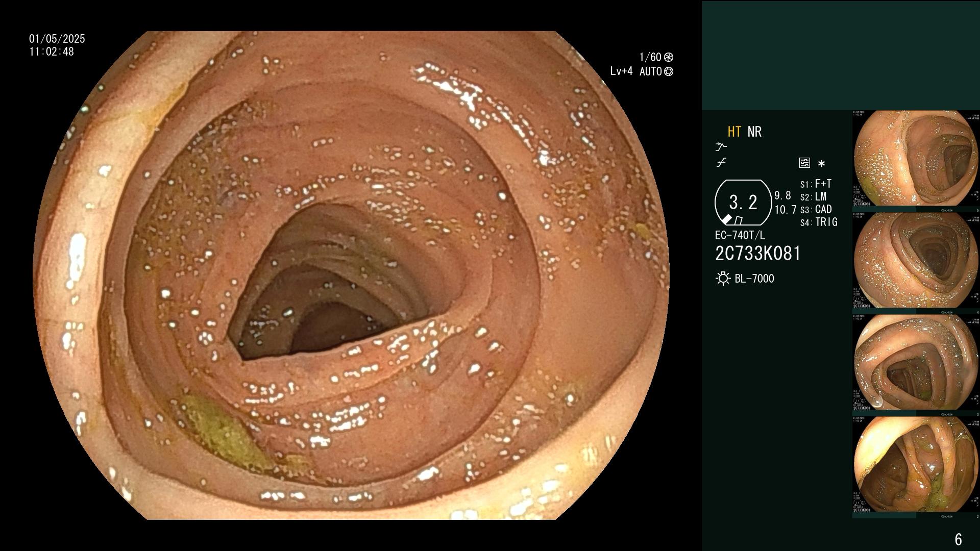The image size is (980, 551).
Task: Open the second captured thumbnail
Action: coord(916,260)
